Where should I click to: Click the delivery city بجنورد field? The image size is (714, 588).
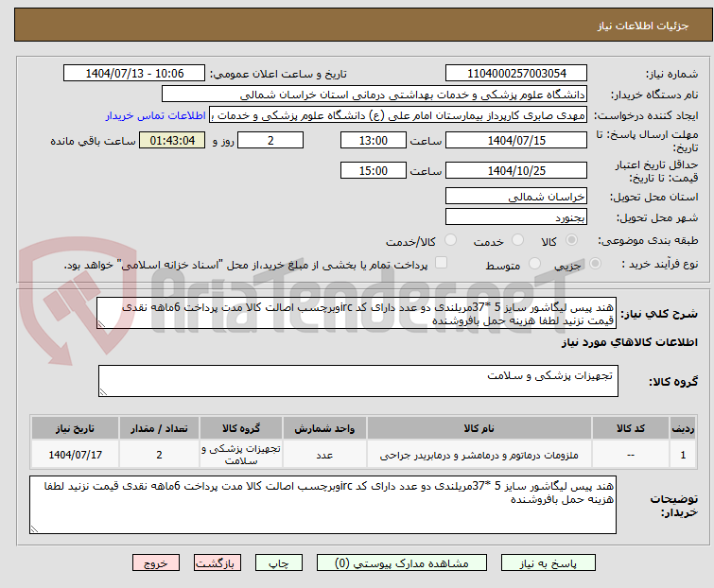point(516,217)
